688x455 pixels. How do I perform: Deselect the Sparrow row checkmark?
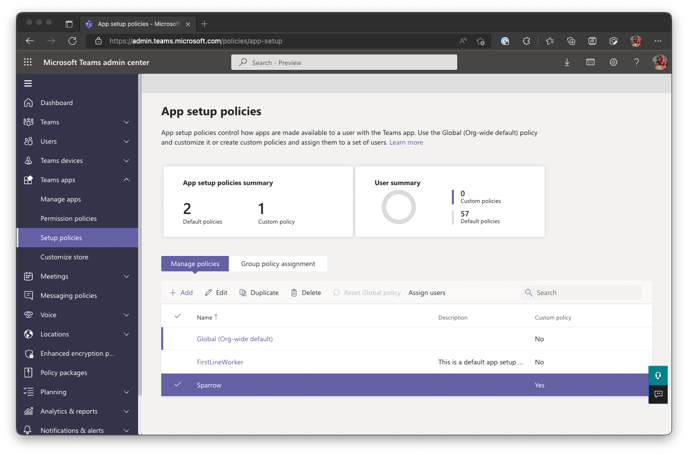[x=178, y=385]
